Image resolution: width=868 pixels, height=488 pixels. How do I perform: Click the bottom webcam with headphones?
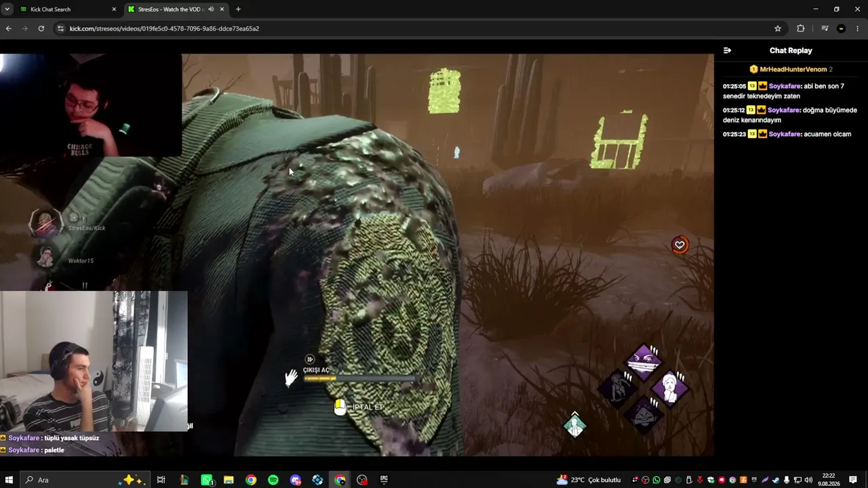click(x=94, y=361)
